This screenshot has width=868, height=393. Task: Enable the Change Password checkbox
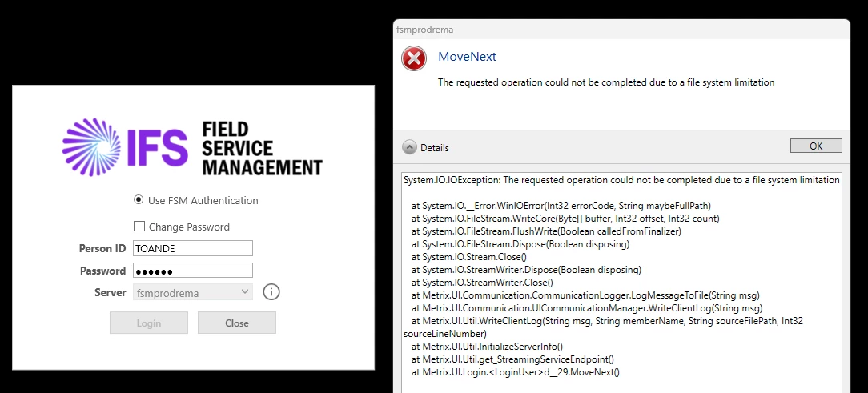tap(139, 227)
